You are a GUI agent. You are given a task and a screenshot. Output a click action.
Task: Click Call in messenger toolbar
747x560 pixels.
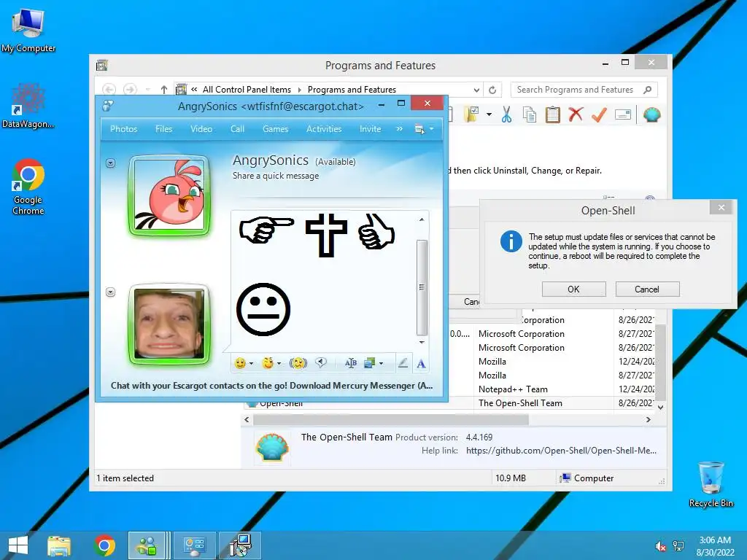(x=237, y=129)
